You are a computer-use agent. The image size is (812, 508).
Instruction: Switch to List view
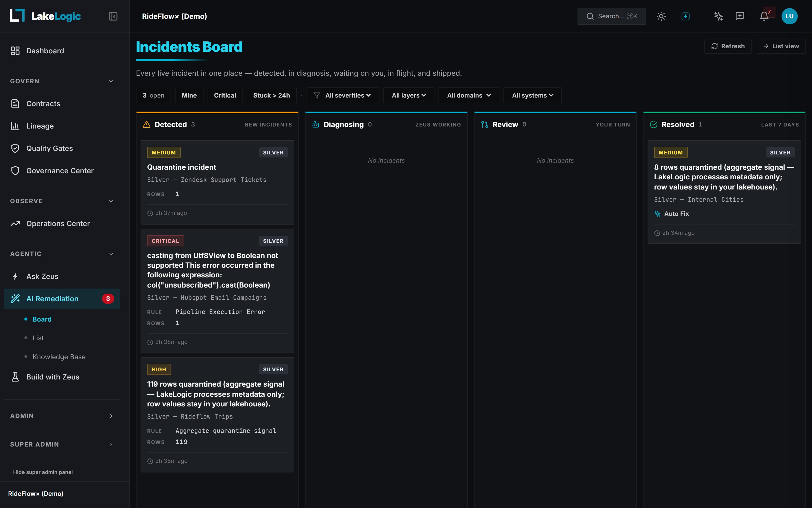[x=781, y=46]
